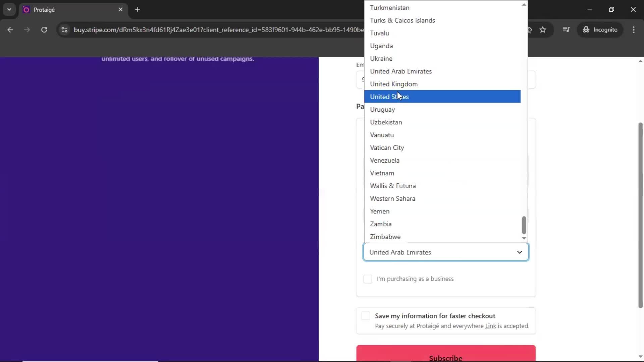Click the forward navigation arrow
This screenshot has width=644, height=362.
pos(26,29)
